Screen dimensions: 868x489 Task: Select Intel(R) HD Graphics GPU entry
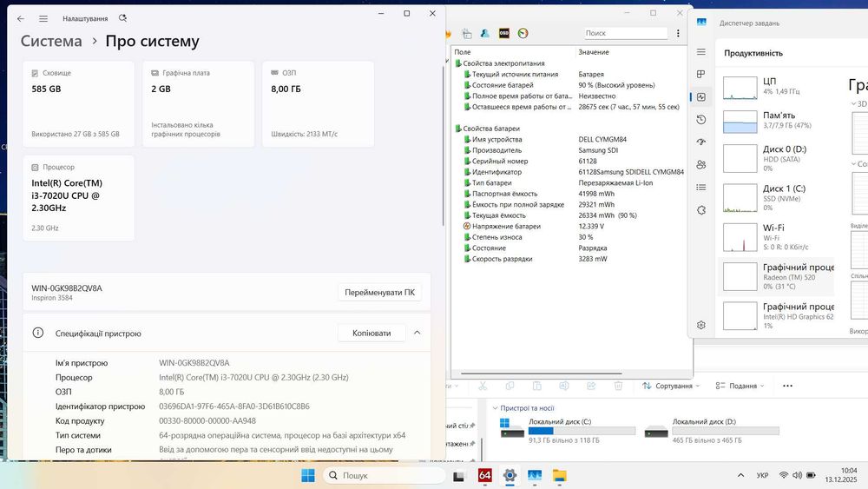[x=775, y=315]
